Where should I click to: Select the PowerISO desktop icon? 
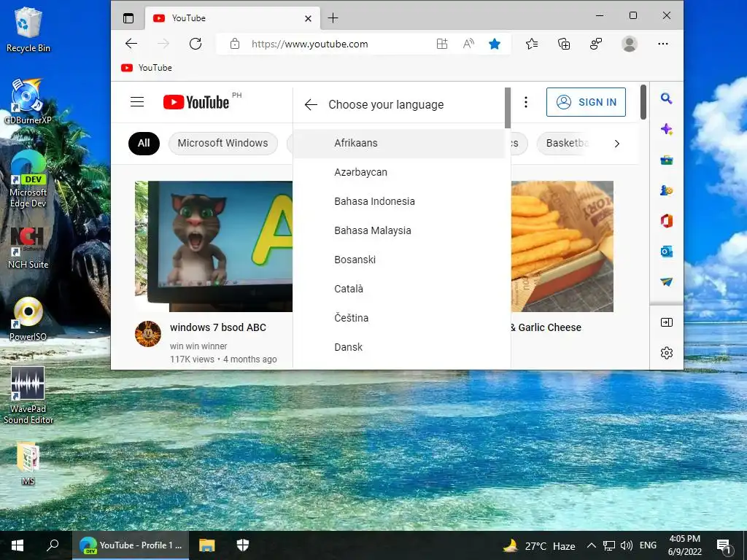click(28, 319)
